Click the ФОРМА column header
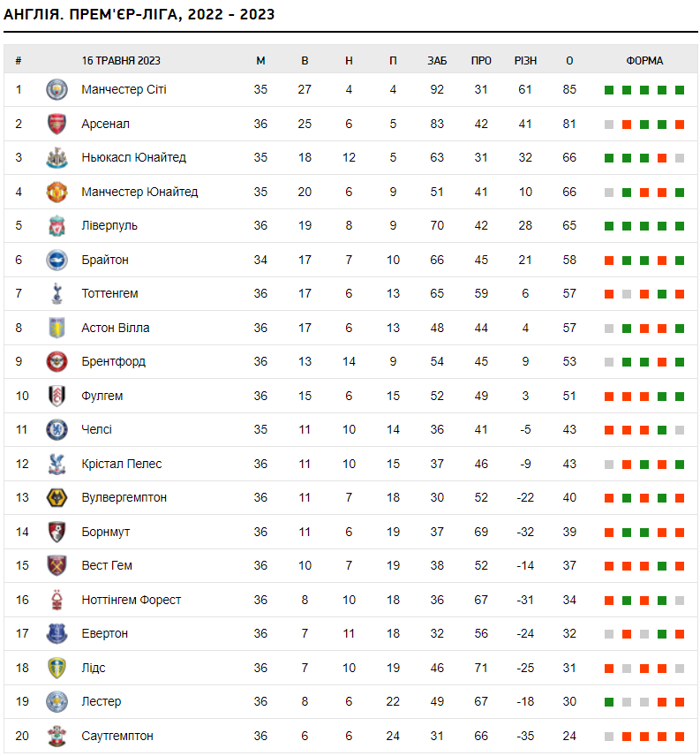The width and height of the screenshot is (700, 756). pos(644,61)
